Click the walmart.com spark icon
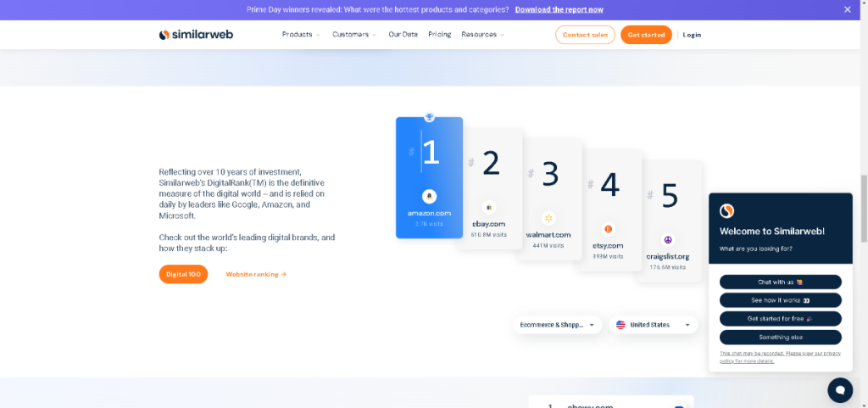 pyautogui.click(x=548, y=218)
